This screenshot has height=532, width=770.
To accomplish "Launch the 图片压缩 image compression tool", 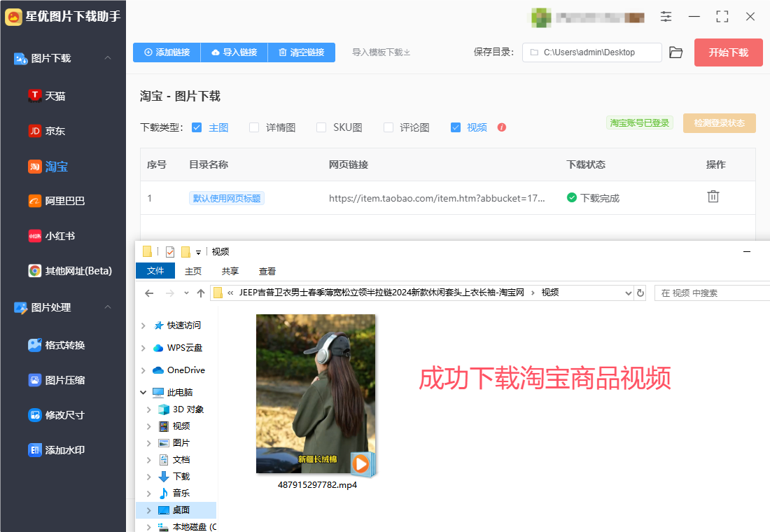I will coord(57,379).
